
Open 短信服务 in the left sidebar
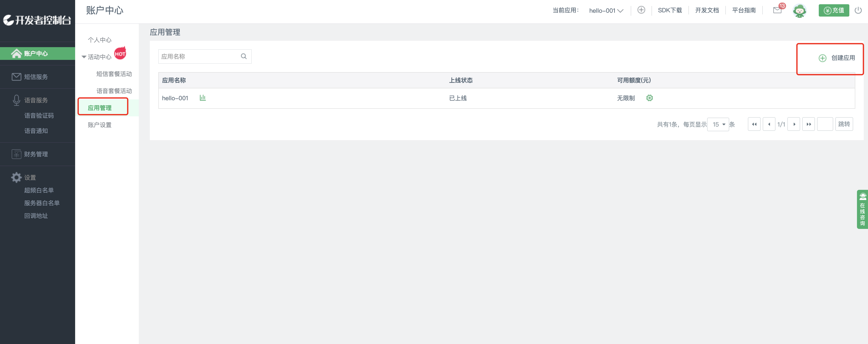[36, 77]
